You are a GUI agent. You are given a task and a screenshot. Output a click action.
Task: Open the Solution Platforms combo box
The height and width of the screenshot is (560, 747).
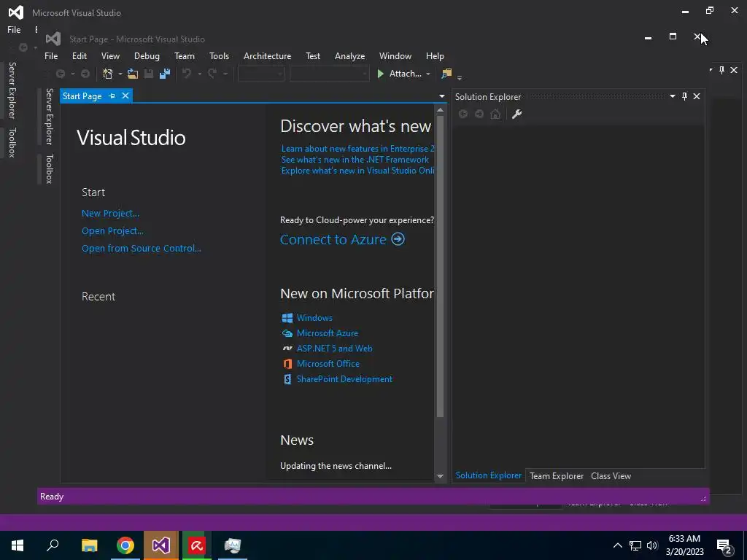(329, 74)
